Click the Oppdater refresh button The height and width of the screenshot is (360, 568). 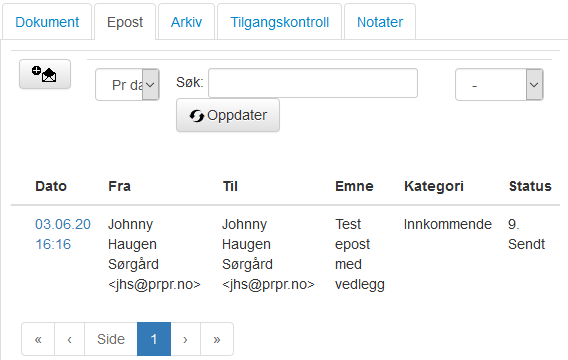click(x=228, y=116)
